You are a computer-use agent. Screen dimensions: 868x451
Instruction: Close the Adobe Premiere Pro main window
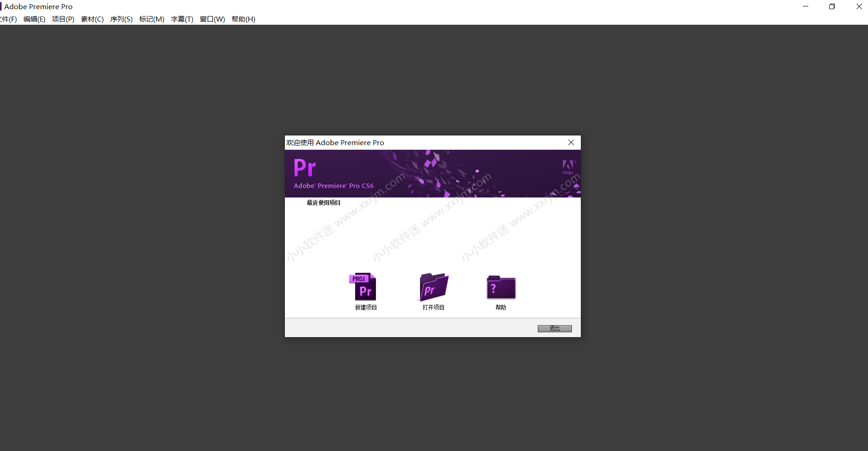click(859, 6)
